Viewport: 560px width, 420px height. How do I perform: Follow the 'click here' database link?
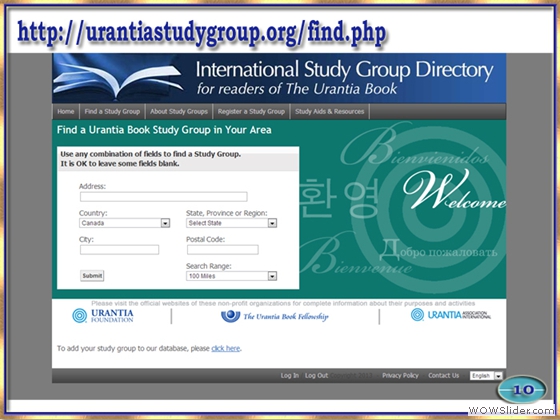pyautogui.click(x=226, y=348)
